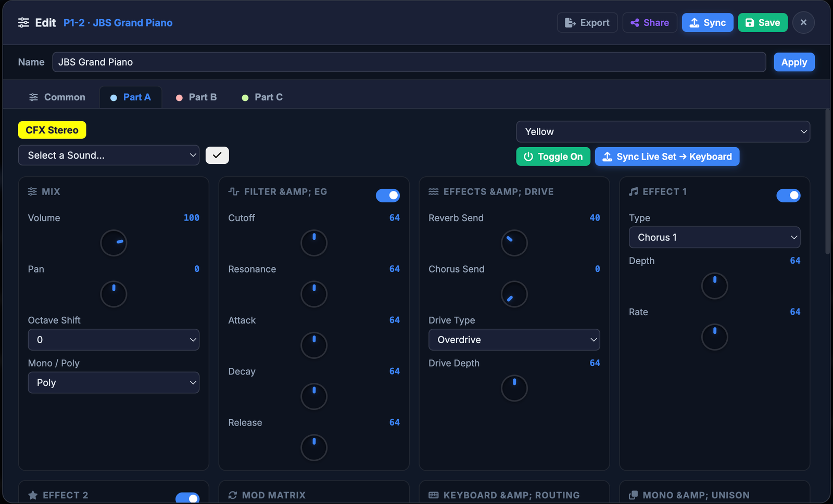Open the Drive Type Overdrive dropdown
This screenshot has width=833, height=504.
[x=514, y=340]
